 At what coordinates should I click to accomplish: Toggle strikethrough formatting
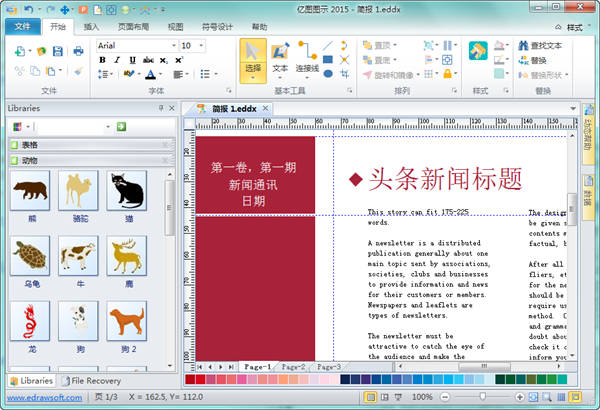[x=148, y=60]
